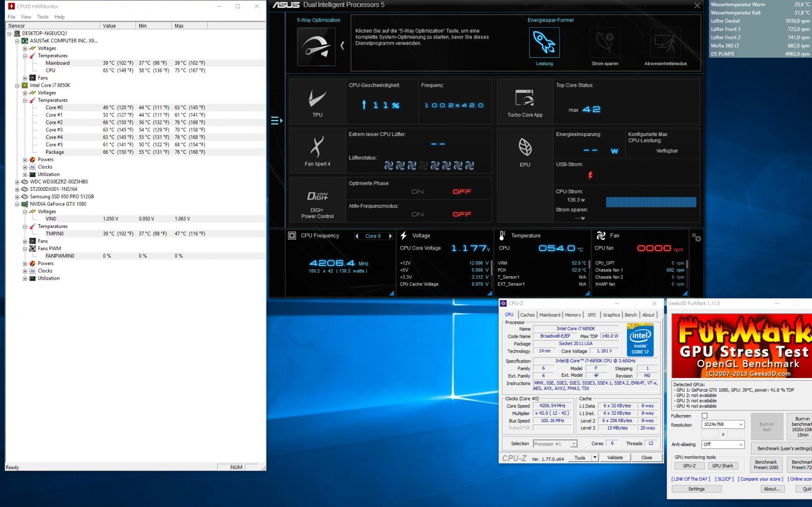Turn Aktiv-Frequenzmodus ON
Viewport: 812px width, 507px height.
(x=417, y=214)
